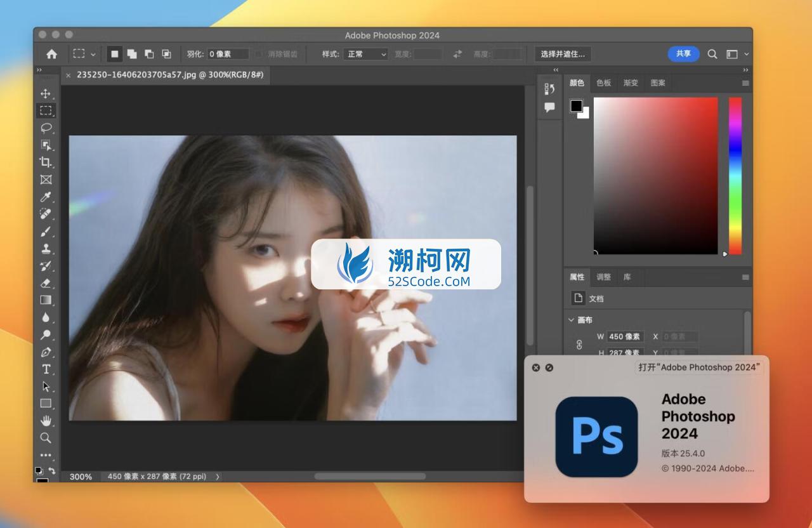Open the status bar info arrow

pos(218,476)
